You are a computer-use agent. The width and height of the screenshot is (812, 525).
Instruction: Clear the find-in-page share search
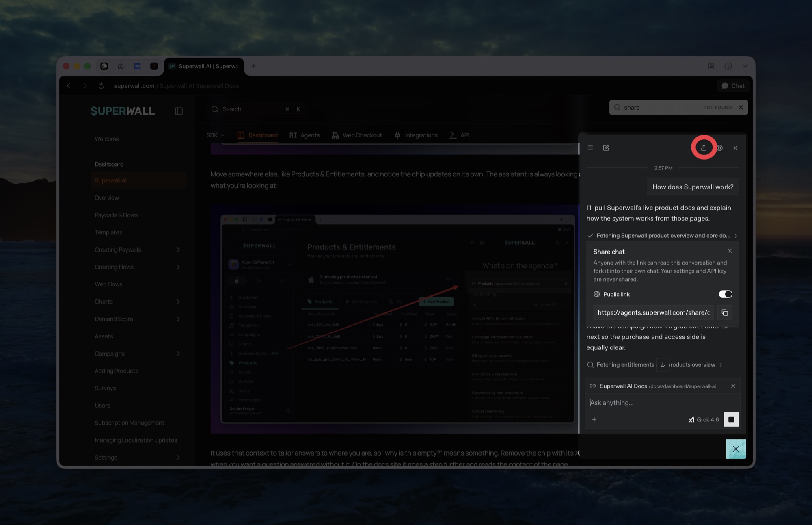[x=741, y=107]
